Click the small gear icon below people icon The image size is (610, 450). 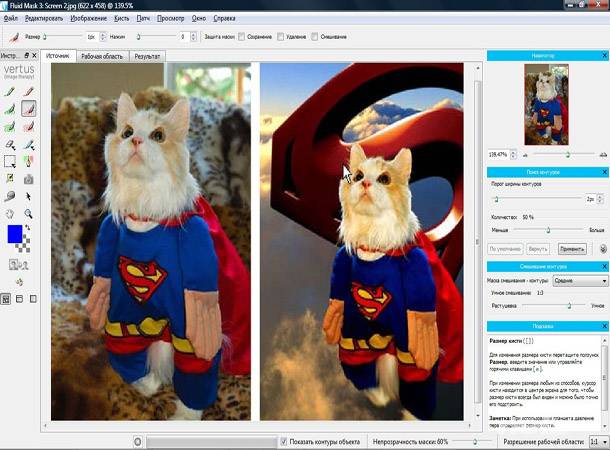coord(19,282)
